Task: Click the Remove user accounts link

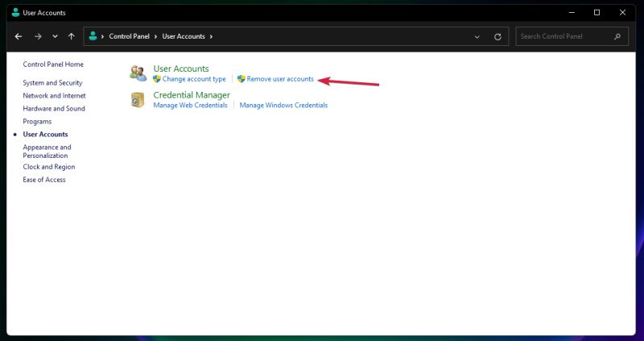Action: [280, 79]
